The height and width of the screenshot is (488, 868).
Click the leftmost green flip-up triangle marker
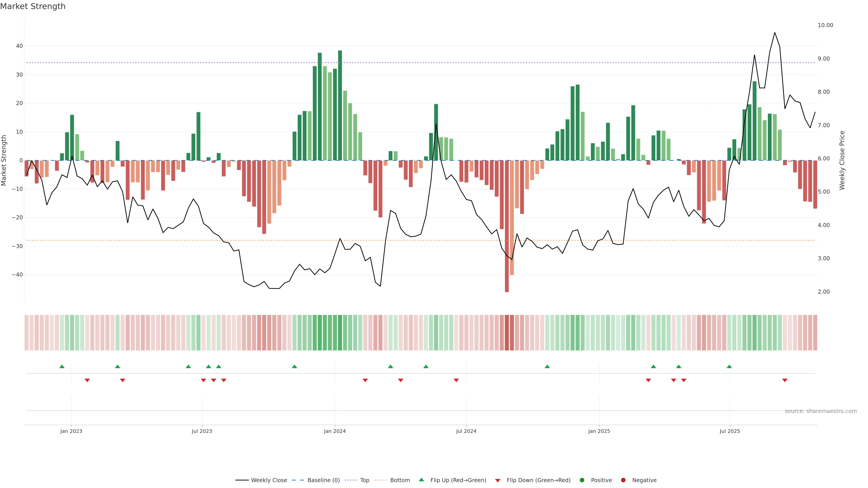[62, 366]
